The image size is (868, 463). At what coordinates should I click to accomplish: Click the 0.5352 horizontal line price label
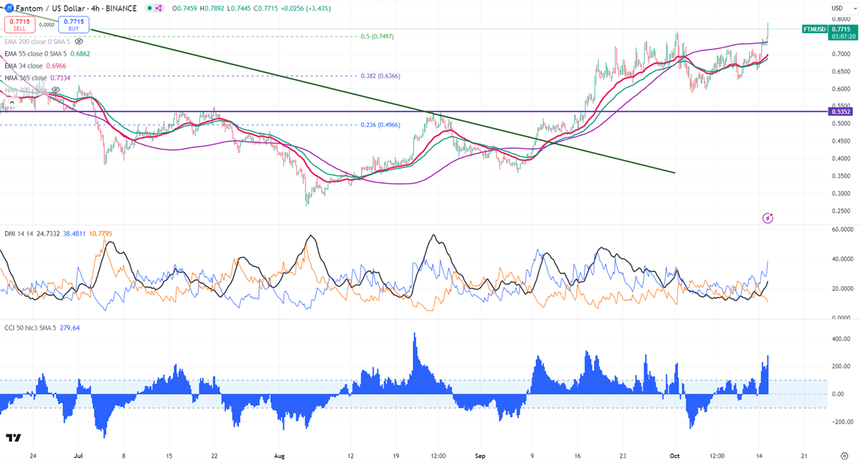[841, 111]
